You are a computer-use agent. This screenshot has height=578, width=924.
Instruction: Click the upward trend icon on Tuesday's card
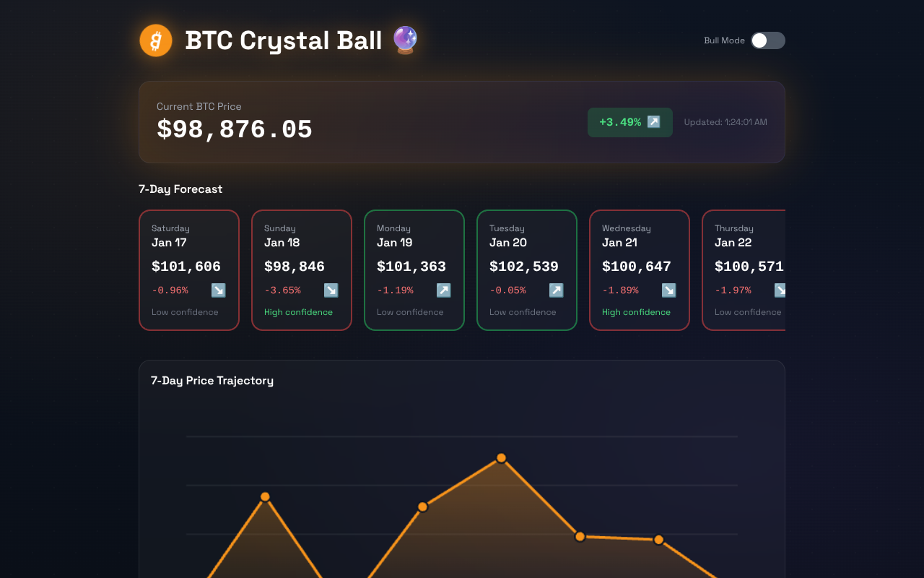[556, 290]
